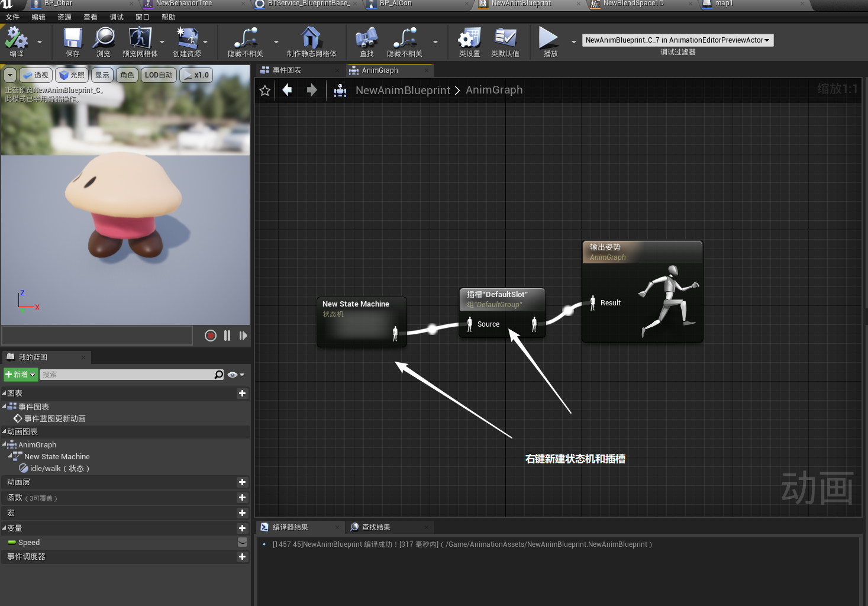Toggle Speed variable visibility eye icon
This screenshot has width=868, height=606.
pyautogui.click(x=243, y=542)
